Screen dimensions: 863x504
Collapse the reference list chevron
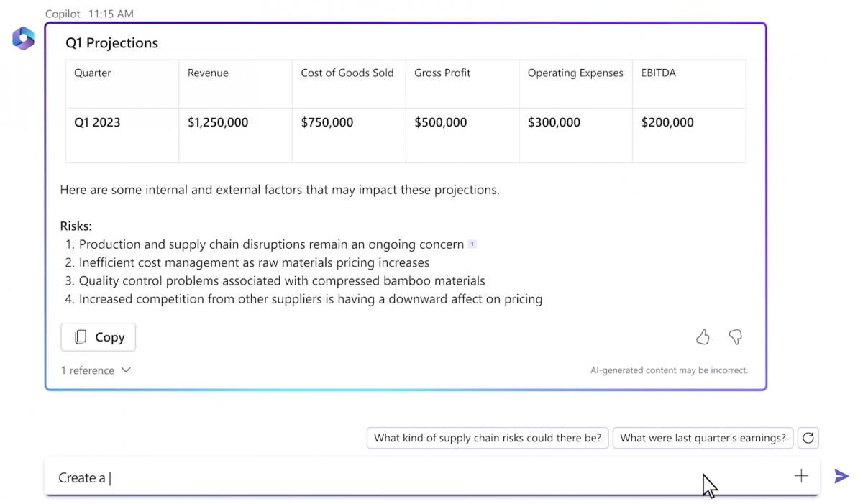(x=126, y=370)
